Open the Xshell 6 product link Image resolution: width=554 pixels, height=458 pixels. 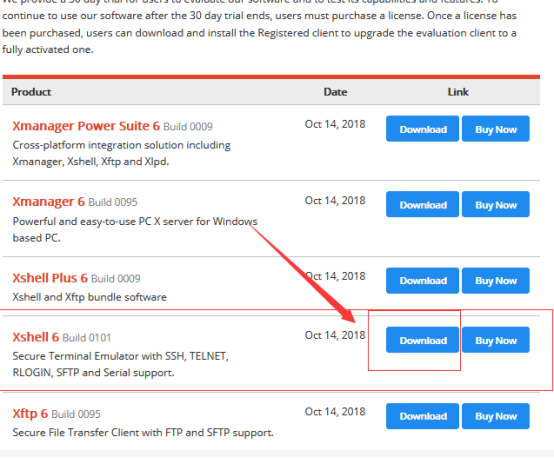coord(35,337)
